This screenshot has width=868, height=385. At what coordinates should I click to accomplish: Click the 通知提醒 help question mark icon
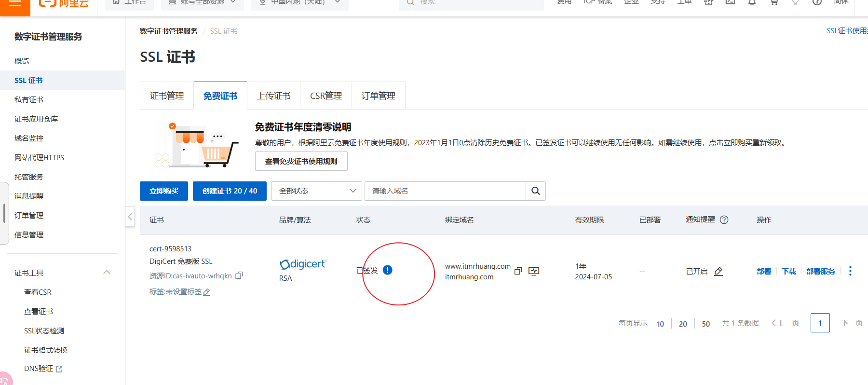tap(724, 220)
